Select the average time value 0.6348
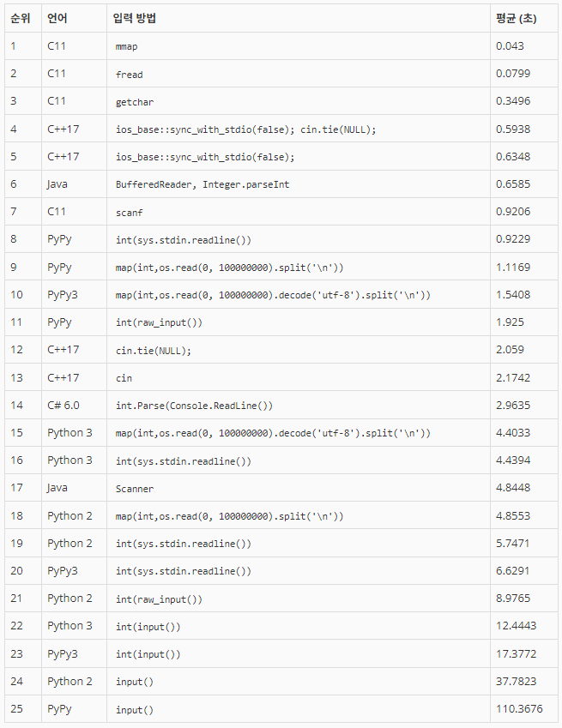Image resolution: width=562 pixels, height=728 pixels. pyautogui.click(x=513, y=156)
